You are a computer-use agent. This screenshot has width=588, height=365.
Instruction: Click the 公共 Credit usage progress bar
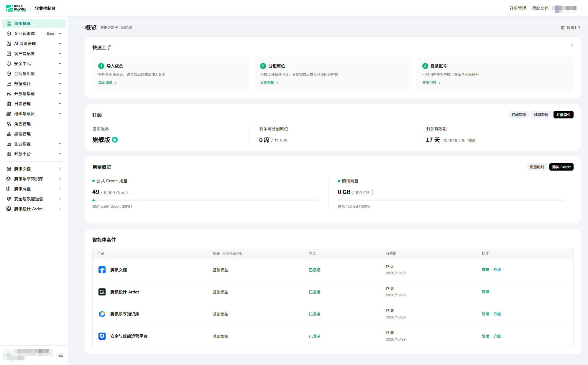point(206,200)
